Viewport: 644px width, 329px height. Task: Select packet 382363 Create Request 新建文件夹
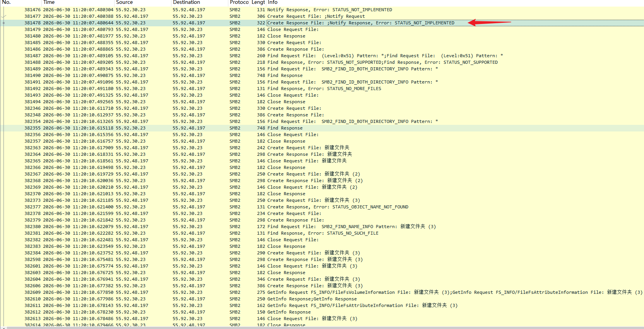(322, 148)
